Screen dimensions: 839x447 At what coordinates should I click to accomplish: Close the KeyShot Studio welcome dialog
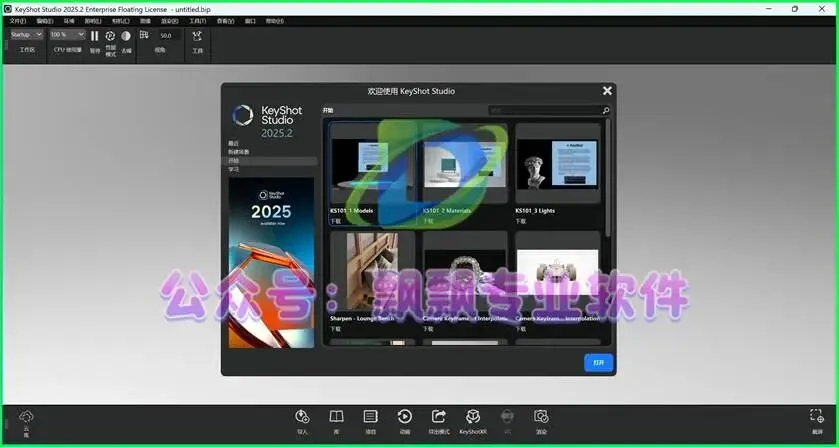point(607,91)
